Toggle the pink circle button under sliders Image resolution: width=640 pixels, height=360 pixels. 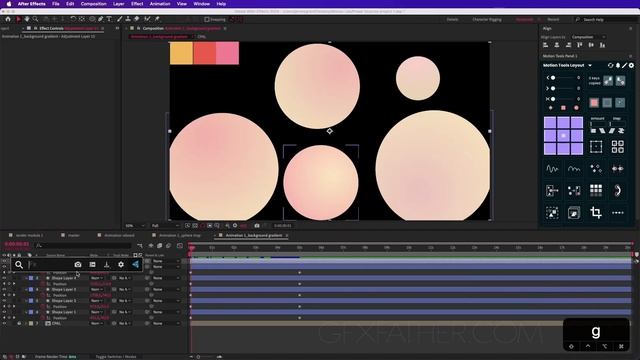pyautogui.click(x=576, y=108)
